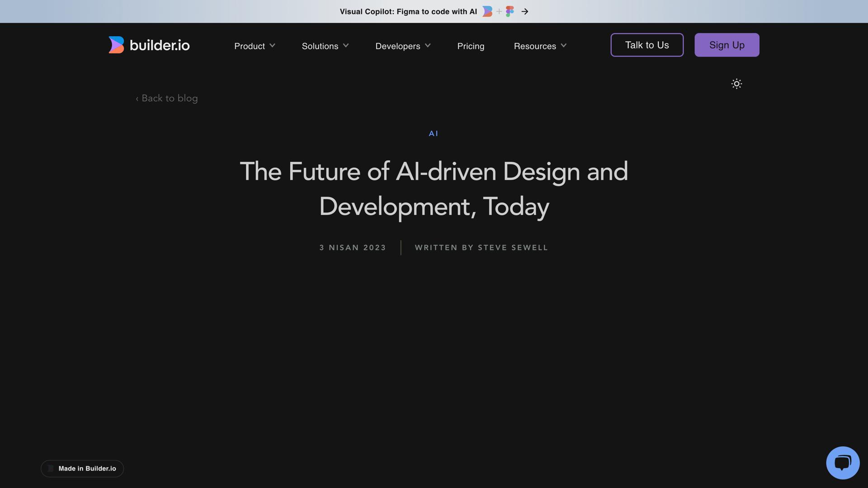Viewport: 868px width, 488px height.
Task: Navigate back using Back to blog link
Action: click(166, 98)
